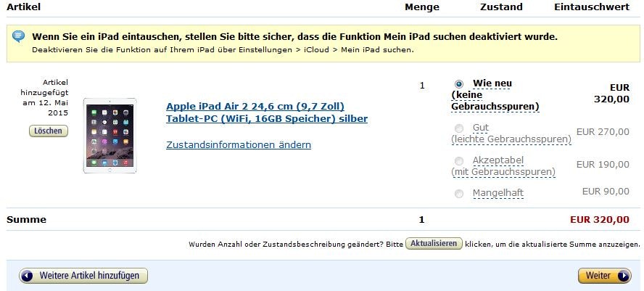The width and height of the screenshot is (644, 291).
Task: Click 'Weitere Artikel hinzufügen' button
Action: click(x=83, y=275)
